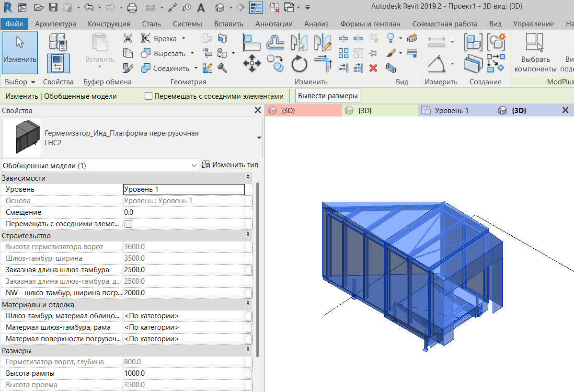Click the red Delete X icon
574x392 pixels.
pyautogui.click(x=373, y=68)
